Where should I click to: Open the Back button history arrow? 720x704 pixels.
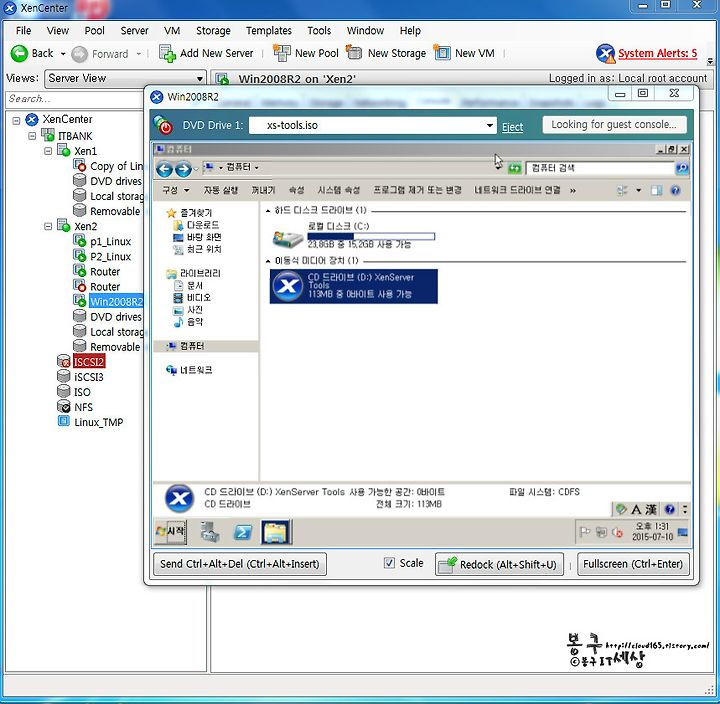63,54
